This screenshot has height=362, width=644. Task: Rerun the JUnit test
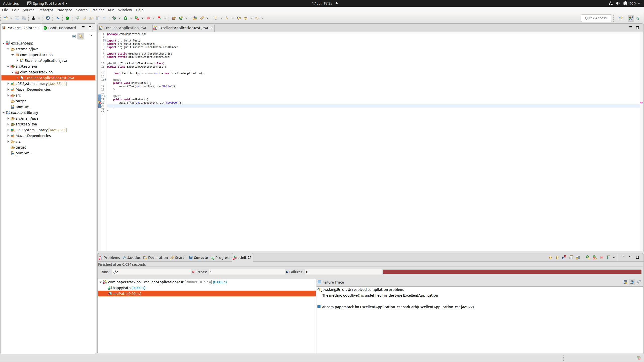click(588, 257)
